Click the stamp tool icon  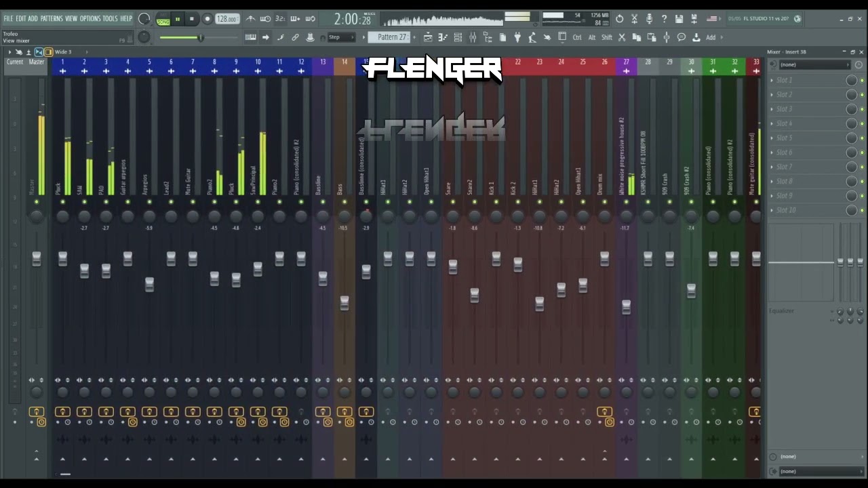tap(310, 37)
